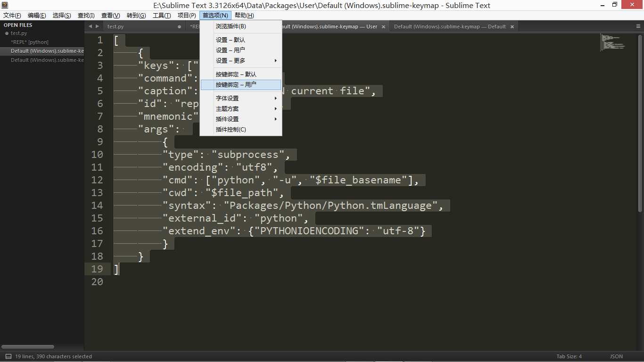Click the "type": "subprocess" line

[226, 155]
